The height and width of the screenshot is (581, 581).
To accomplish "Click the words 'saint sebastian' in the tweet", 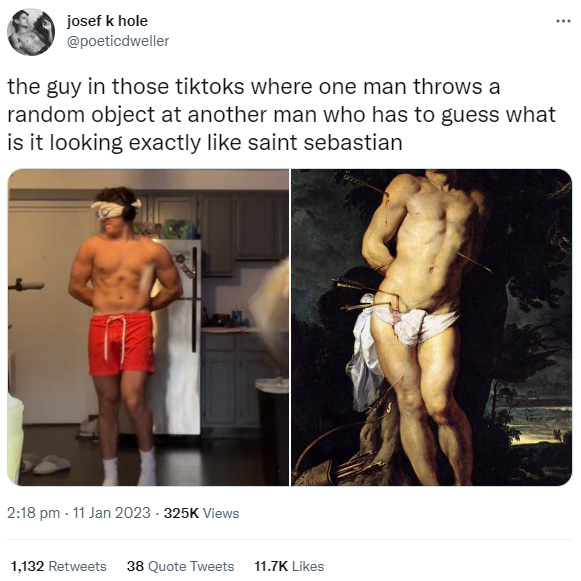I will click(325, 143).
